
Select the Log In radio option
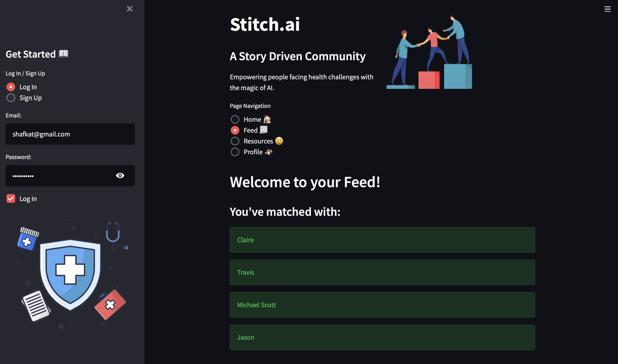[11, 87]
